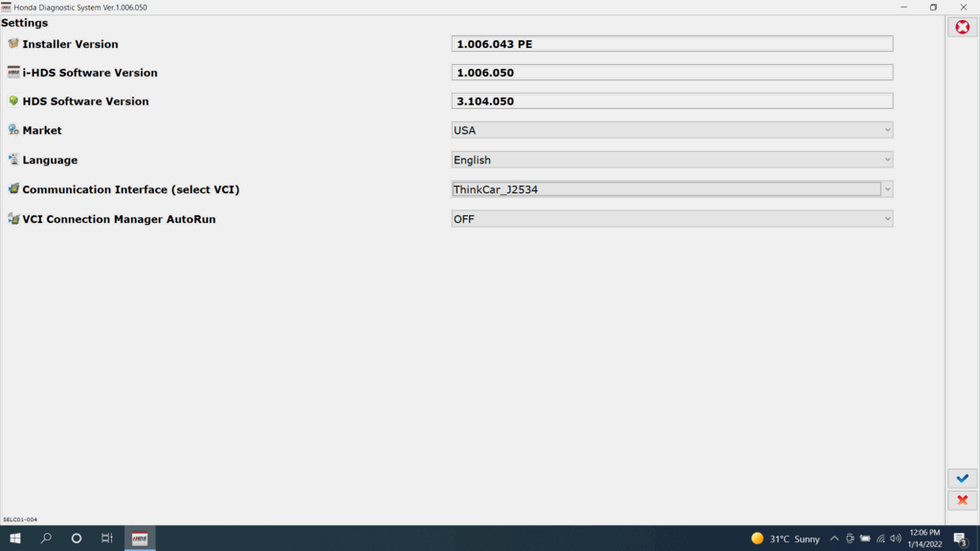Click the Installer Version row icon
Screen dimensions: 980x551
pyautogui.click(x=13, y=44)
